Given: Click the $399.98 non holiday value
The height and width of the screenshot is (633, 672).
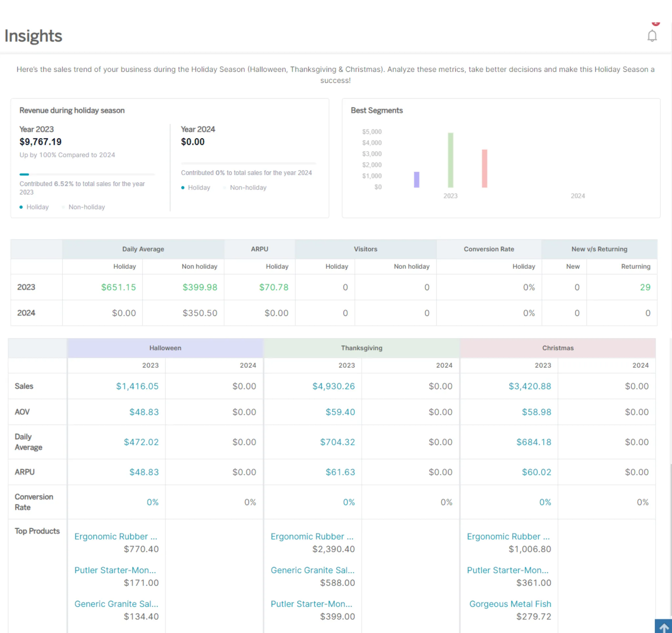Looking at the screenshot, I should pos(200,287).
